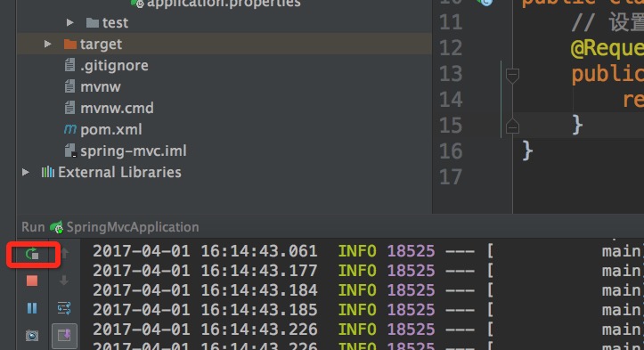644x350 pixels.
Task: Click line number 16 in the gutter
Action: tap(451, 151)
